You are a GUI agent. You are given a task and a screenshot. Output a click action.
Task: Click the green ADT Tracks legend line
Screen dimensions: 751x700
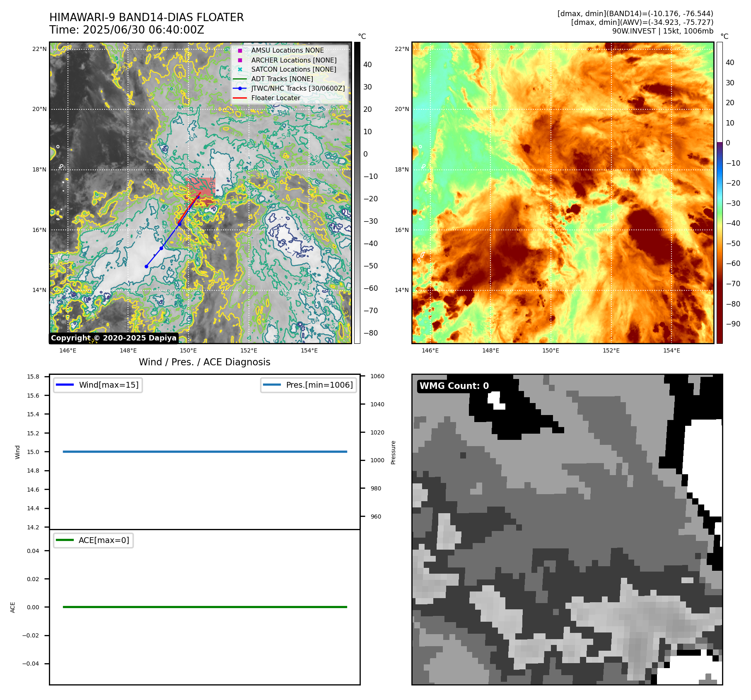coord(240,79)
